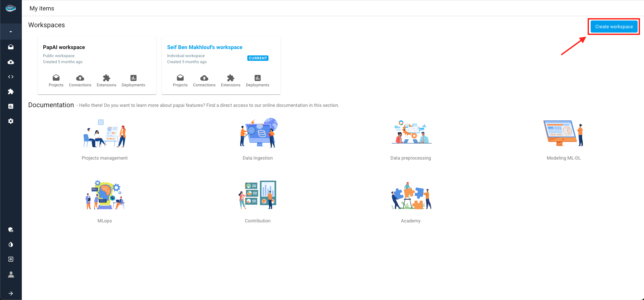Click the logout icon in sidebar
The image size is (644, 300).
(11, 259)
